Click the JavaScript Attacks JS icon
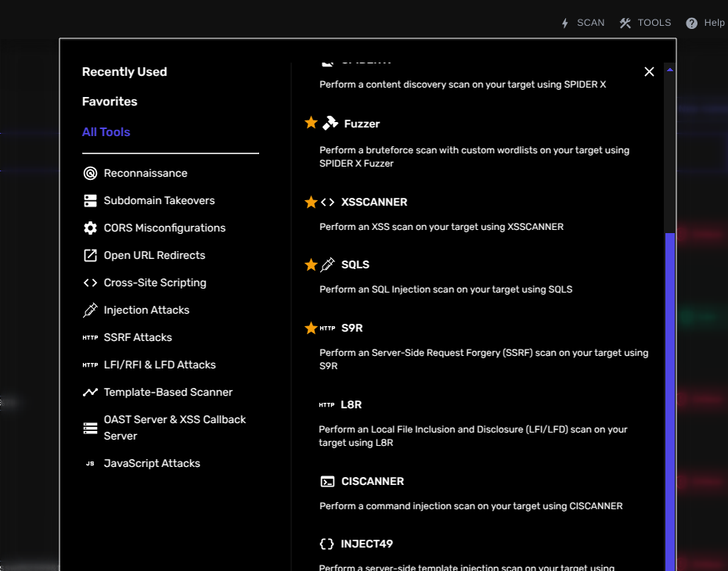The width and height of the screenshot is (728, 571). click(88, 463)
